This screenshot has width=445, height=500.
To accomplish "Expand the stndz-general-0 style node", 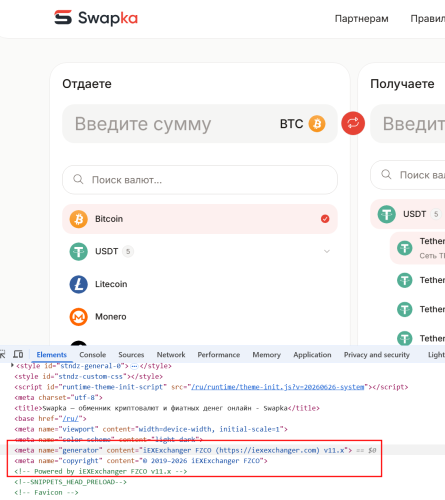I will point(12,365).
